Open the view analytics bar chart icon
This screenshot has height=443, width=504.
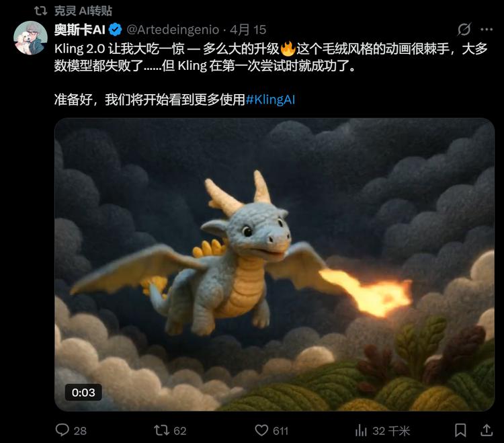(361, 430)
